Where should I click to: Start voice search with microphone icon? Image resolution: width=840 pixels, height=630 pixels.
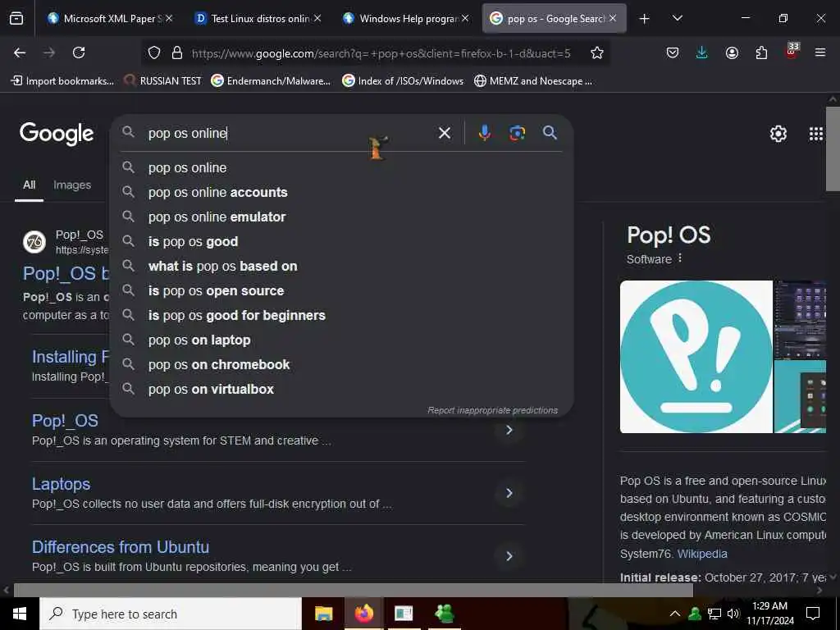point(484,133)
